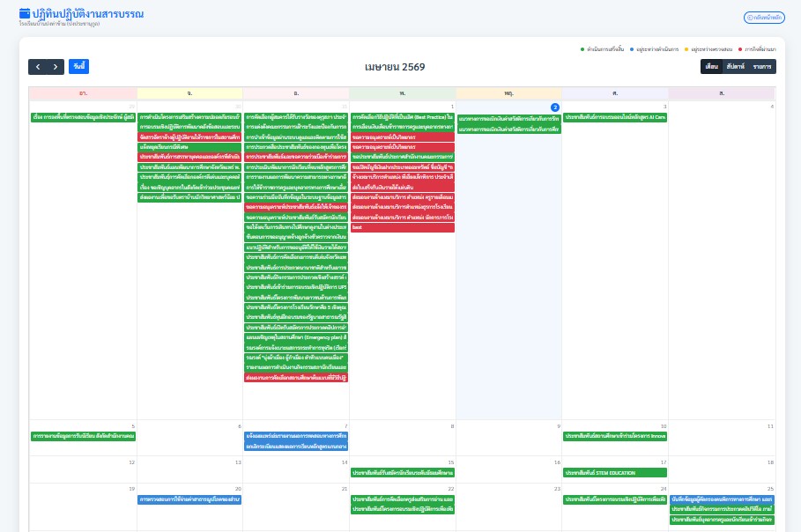The width and height of the screenshot is (801, 532).
Task: Open the blue event on Monday the 20th
Action: [189, 499]
